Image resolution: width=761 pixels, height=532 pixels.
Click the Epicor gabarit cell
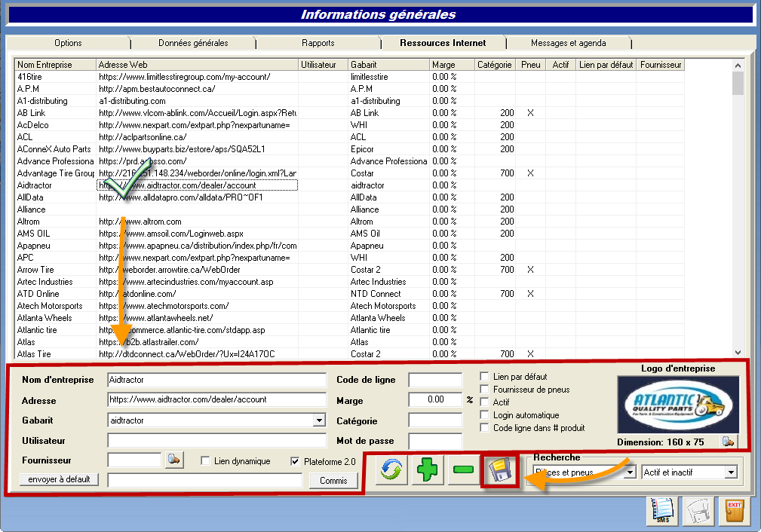click(388, 149)
